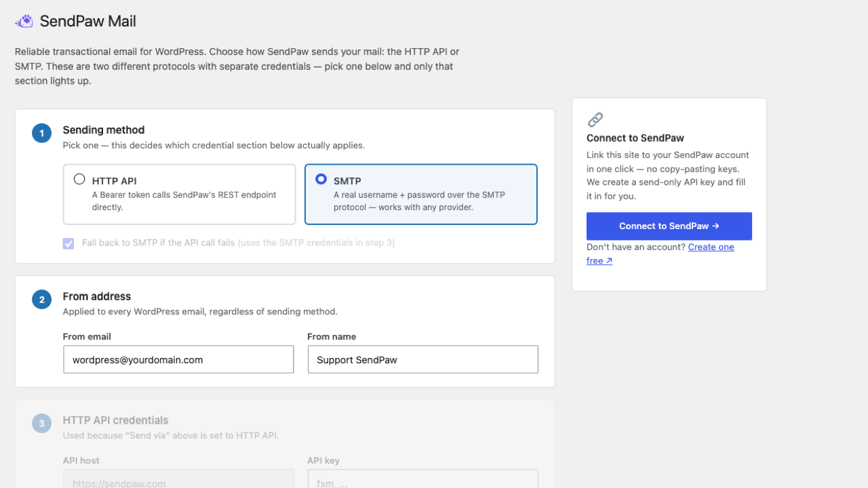Click the SendPaw paw logo icon
Image resolution: width=868 pixels, height=488 pixels.
click(x=24, y=21)
